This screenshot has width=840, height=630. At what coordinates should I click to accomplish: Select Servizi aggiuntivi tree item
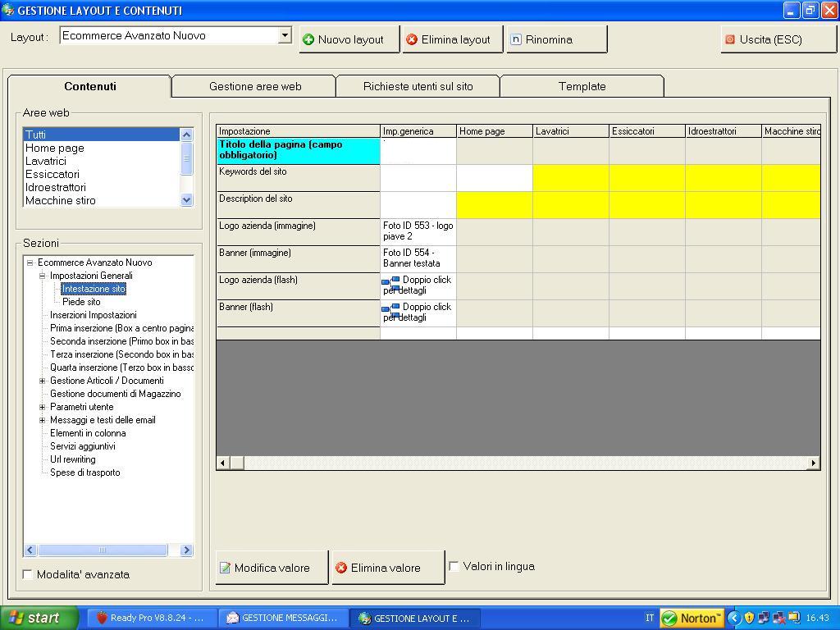click(x=83, y=446)
